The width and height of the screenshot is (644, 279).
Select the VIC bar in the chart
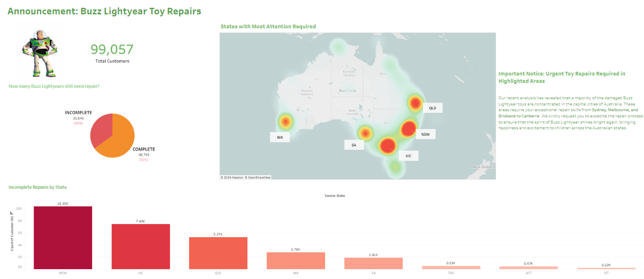coord(141,247)
